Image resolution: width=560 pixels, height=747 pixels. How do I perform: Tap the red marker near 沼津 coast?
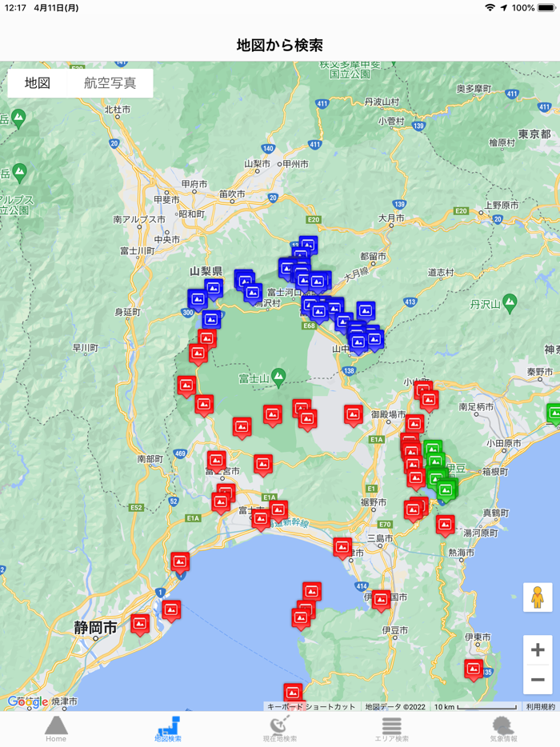pos(342,547)
